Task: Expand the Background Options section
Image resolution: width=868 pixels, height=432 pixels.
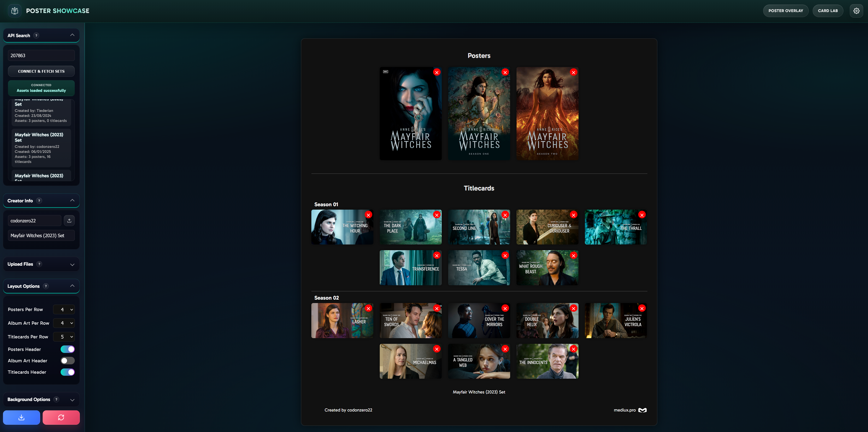Action: 41,399
